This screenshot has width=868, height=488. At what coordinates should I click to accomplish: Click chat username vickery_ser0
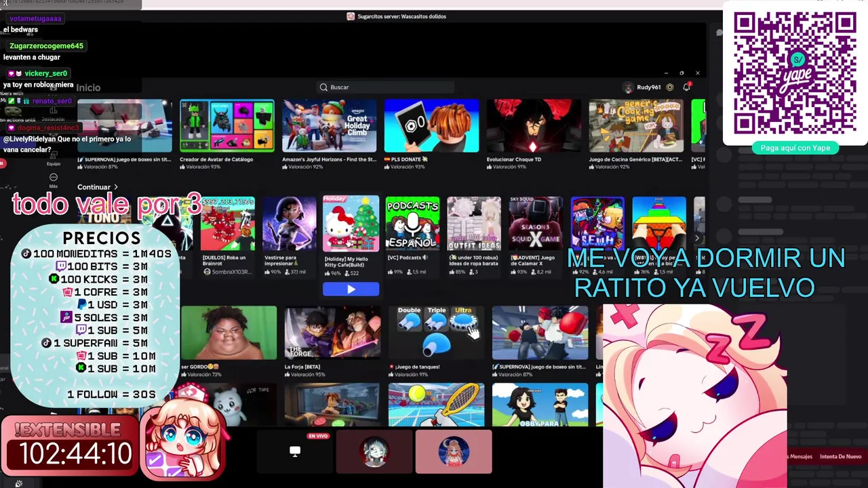click(x=46, y=73)
